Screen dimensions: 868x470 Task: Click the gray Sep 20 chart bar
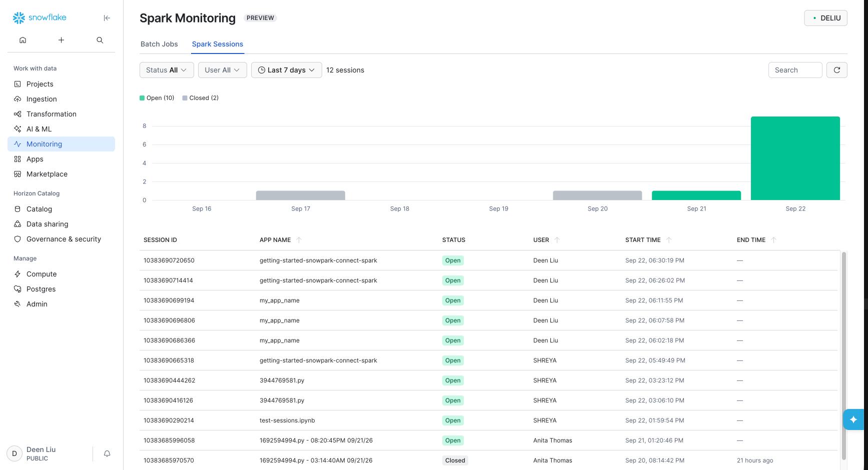click(x=597, y=195)
